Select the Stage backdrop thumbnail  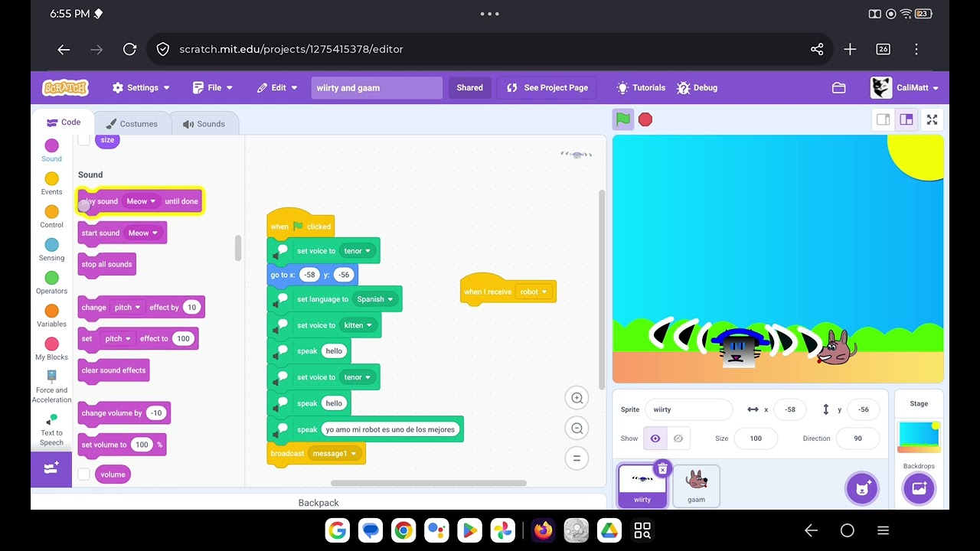(x=919, y=437)
